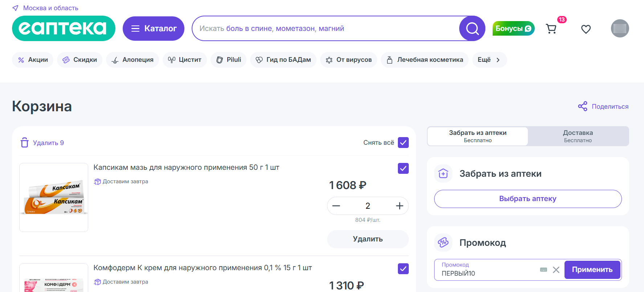Open the user profile avatar

click(x=620, y=28)
